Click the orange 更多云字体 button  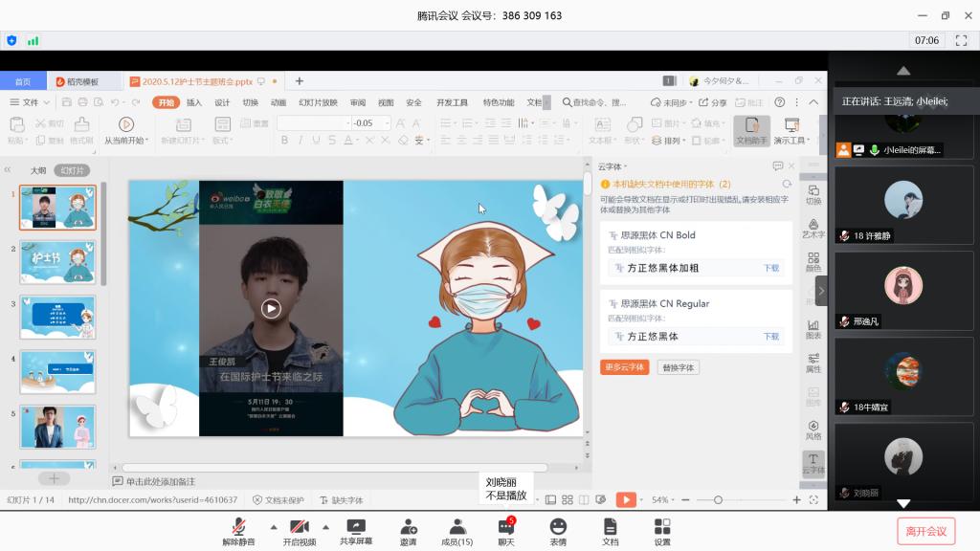(x=624, y=367)
